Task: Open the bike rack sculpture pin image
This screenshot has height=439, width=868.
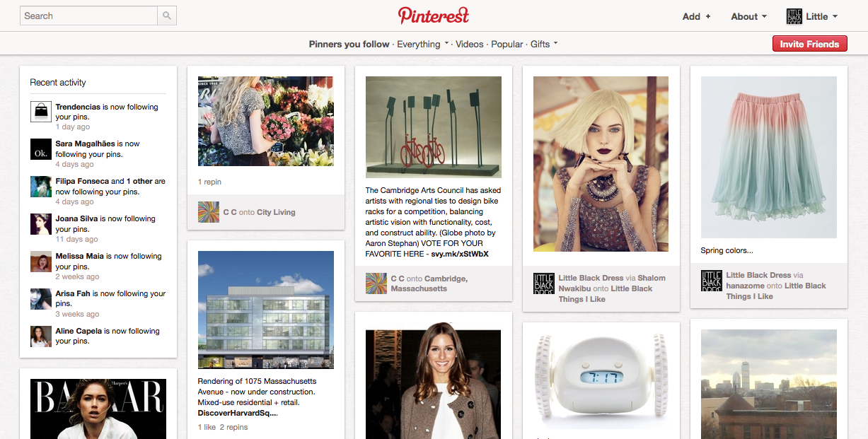Action: (434, 127)
